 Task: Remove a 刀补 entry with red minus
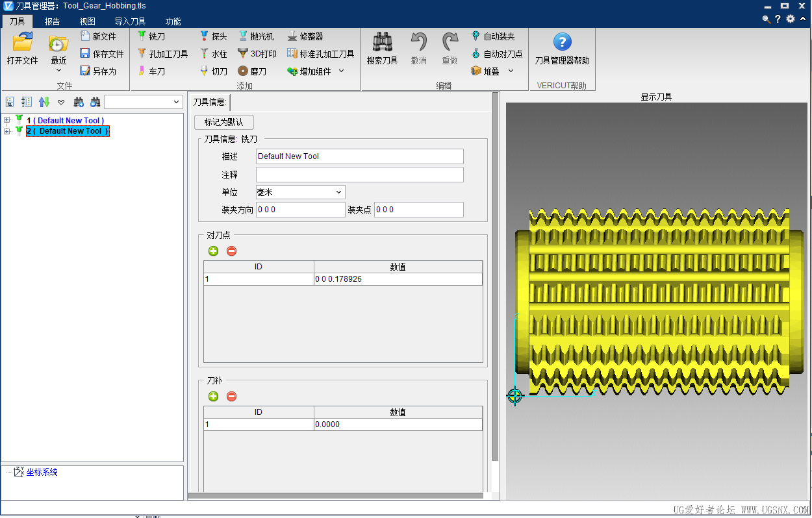coord(231,397)
